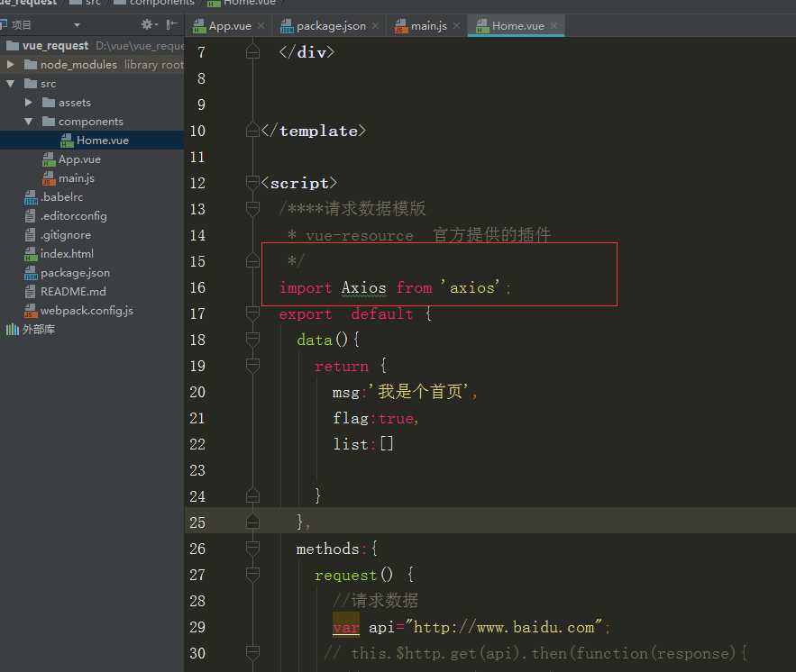Select index.html in the project tree

(x=67, y=254)
